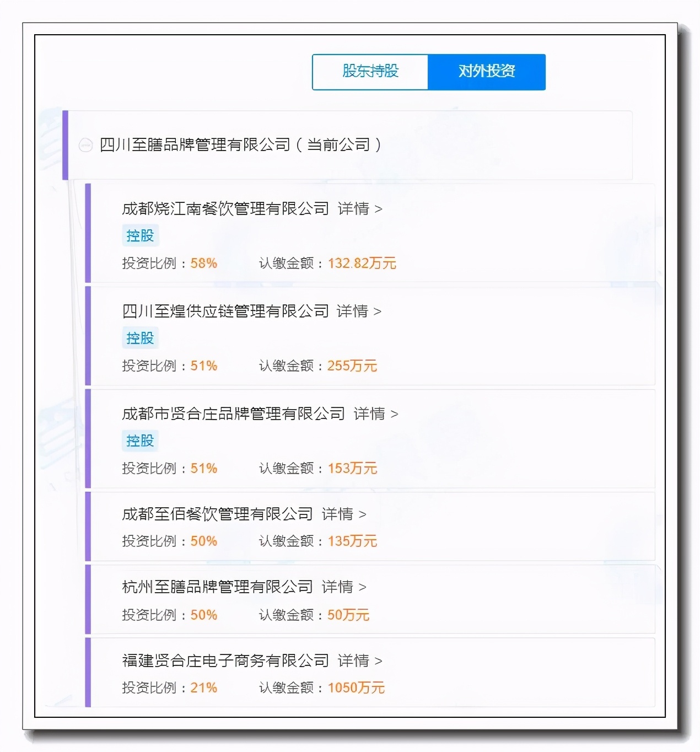Click the 1050万元 subscribed amount
Image resolution: width=700 pixels, height=752 pixels.
(x=356, y=688)
